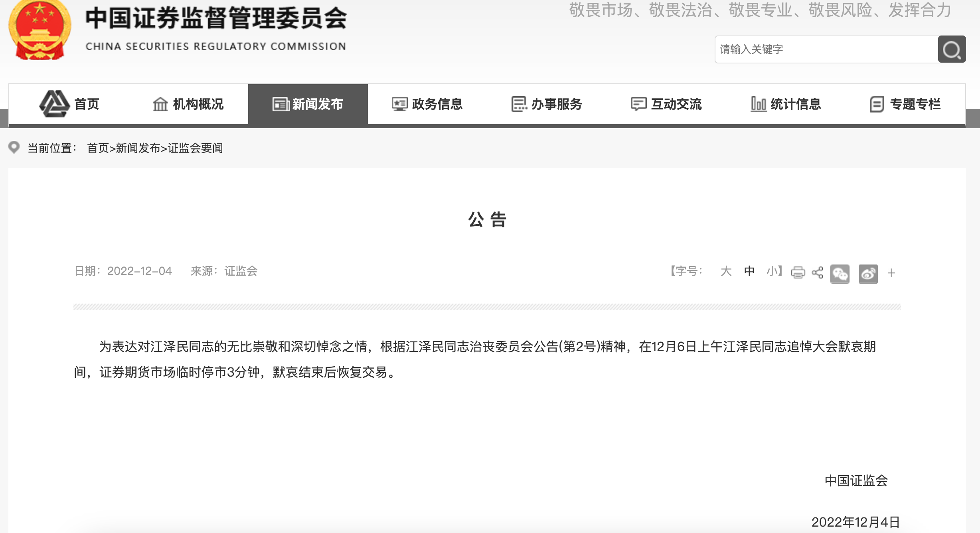Select medium font size 中
This screenshot has width=980, height=533.
pos(749,271)
